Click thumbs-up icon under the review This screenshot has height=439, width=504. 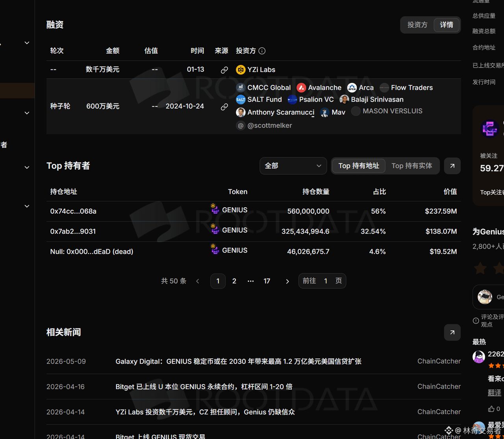491,409
